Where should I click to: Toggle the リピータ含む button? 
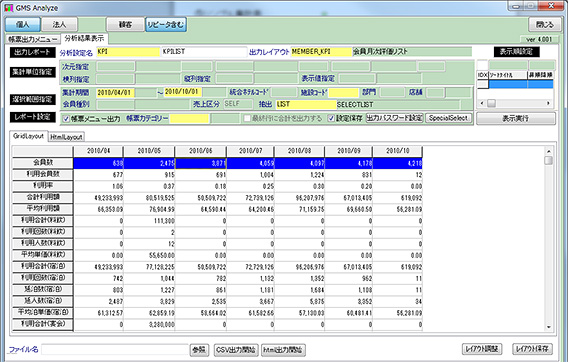[166, 25]
